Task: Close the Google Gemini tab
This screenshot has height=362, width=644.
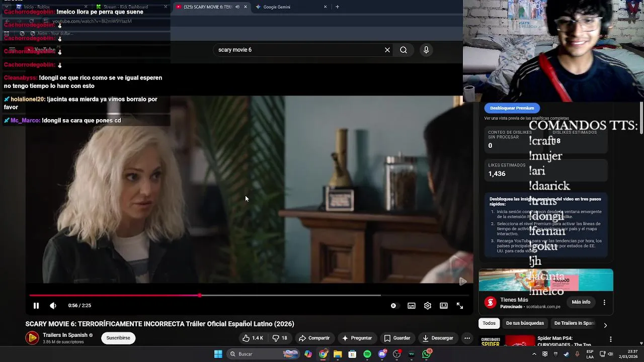Action: click(x=325, y=7)
